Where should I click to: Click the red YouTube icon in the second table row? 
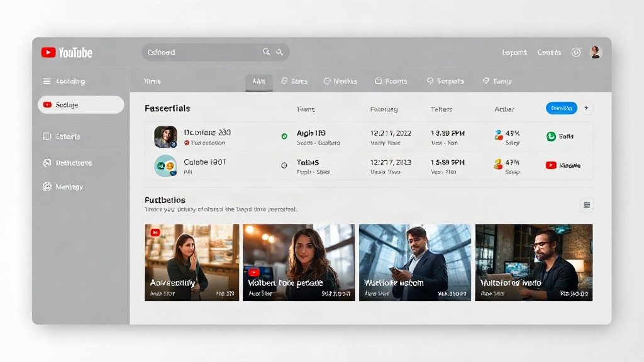coord(551,165)
